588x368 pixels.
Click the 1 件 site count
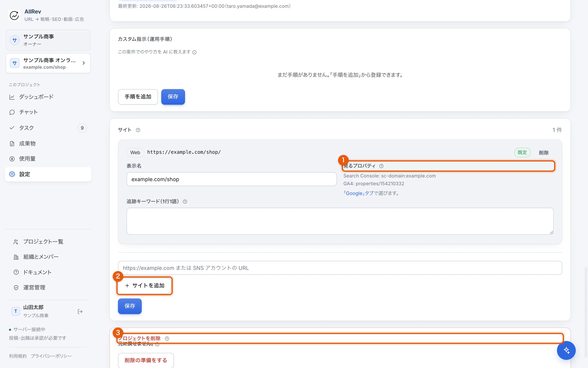tap(557, 130)
